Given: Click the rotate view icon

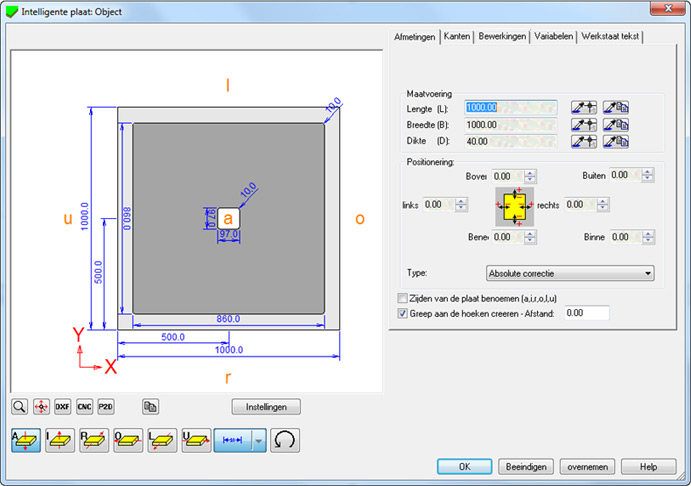Looking at the screenshot, I should pyautogui.click(x=285, y=440).
